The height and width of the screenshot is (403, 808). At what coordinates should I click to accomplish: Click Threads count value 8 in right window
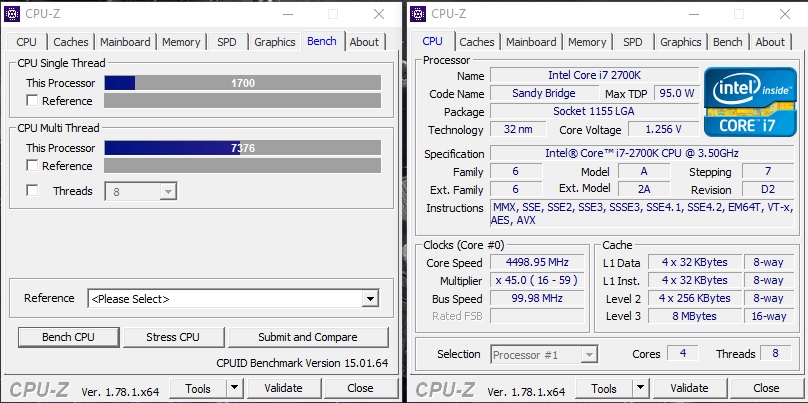tap(775, 354)
